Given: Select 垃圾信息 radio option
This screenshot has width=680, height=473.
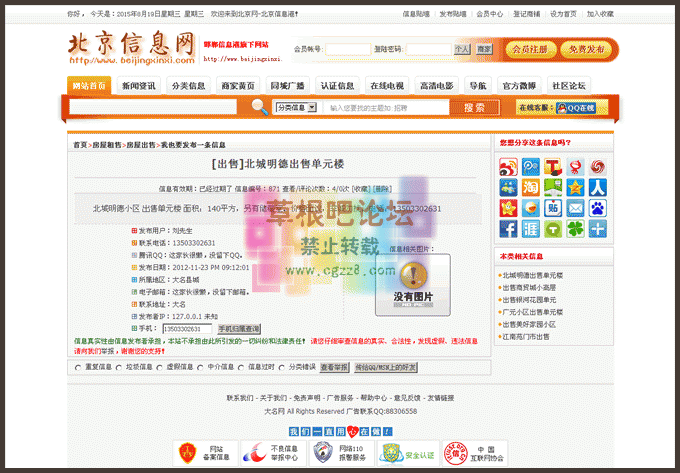Looking at the screenshot, I should click(119, 368).
